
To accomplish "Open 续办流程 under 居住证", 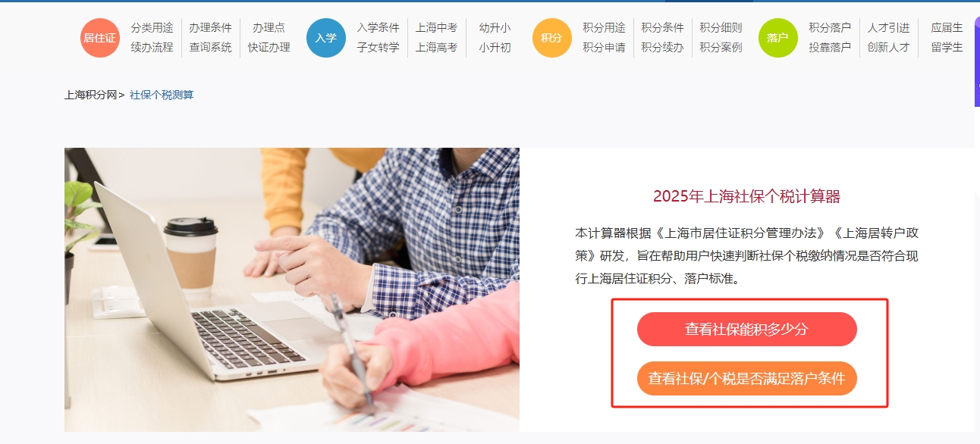I will click(152, 48).
